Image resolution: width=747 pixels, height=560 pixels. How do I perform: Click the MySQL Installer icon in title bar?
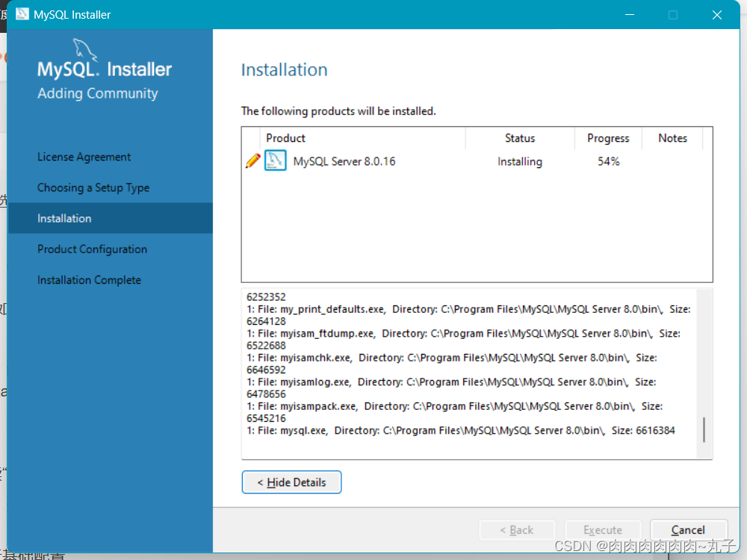click(21, 13)
